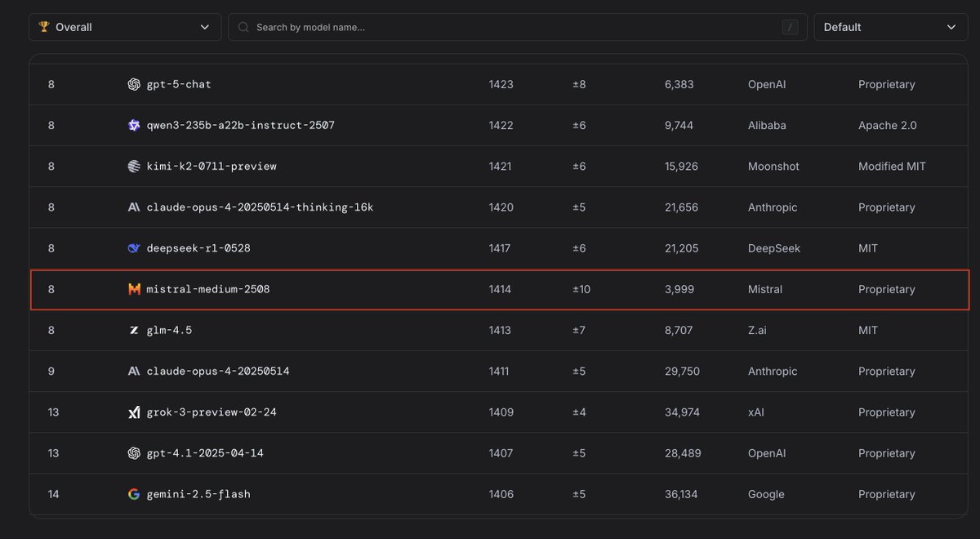Open the gpt-4.1-2025-04-14 model link
Image resolution: width=980 pixels, height=539 pixels.
point(205,453)
